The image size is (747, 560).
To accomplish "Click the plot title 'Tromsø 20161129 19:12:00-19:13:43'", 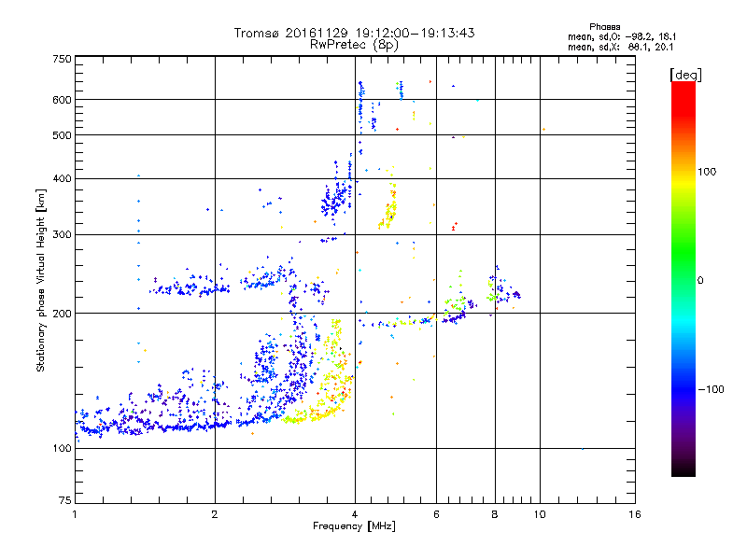I will (x=354, y=33).
